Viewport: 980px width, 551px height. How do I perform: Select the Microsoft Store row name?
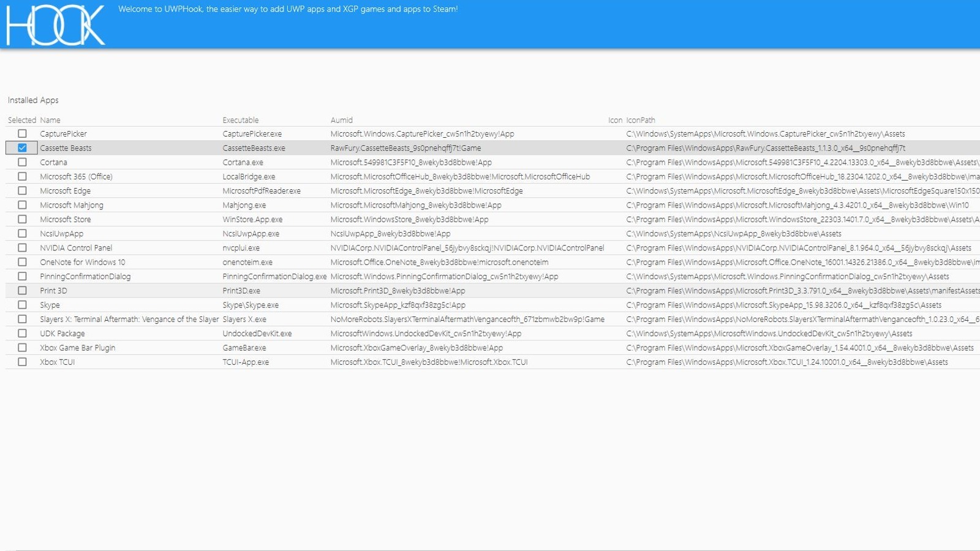click(65, 219)
